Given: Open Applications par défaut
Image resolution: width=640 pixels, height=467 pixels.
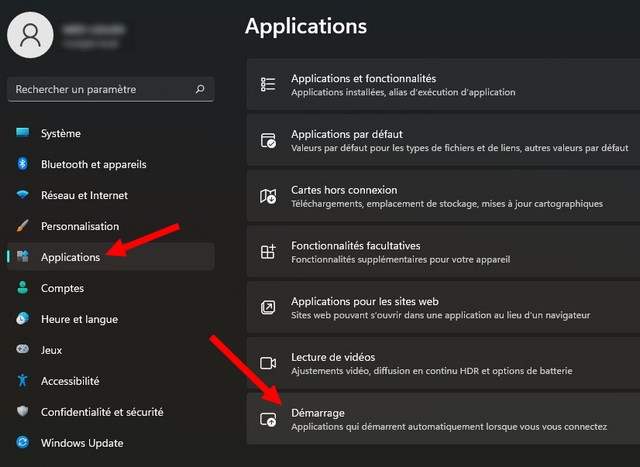Looking at the screenshot, I should tap(443, 140).
